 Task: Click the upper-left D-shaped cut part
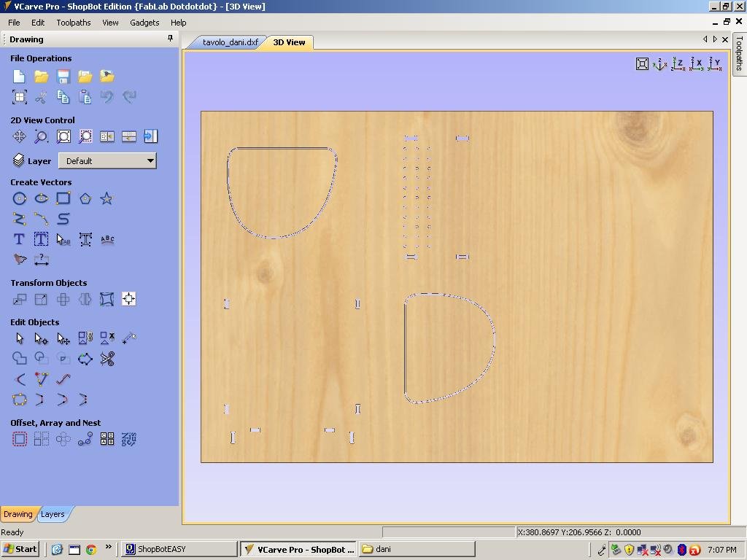coord(282,192)
